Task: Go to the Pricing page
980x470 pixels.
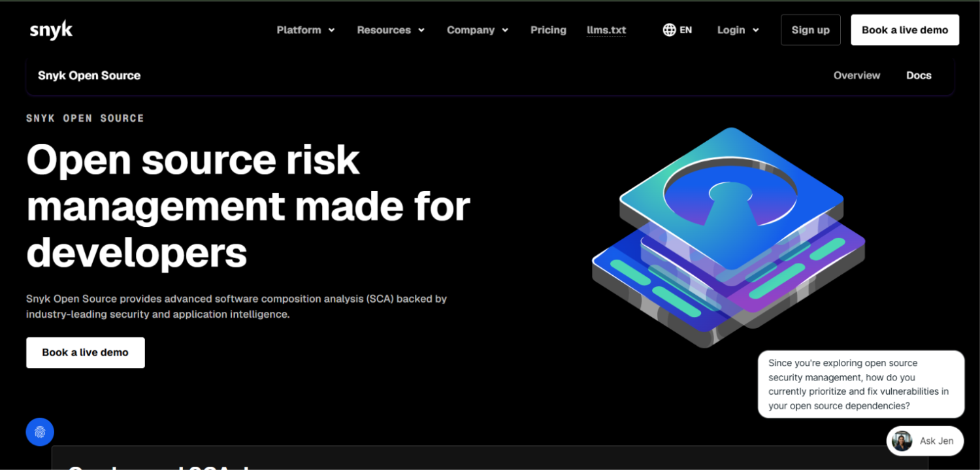Action: 548,30
